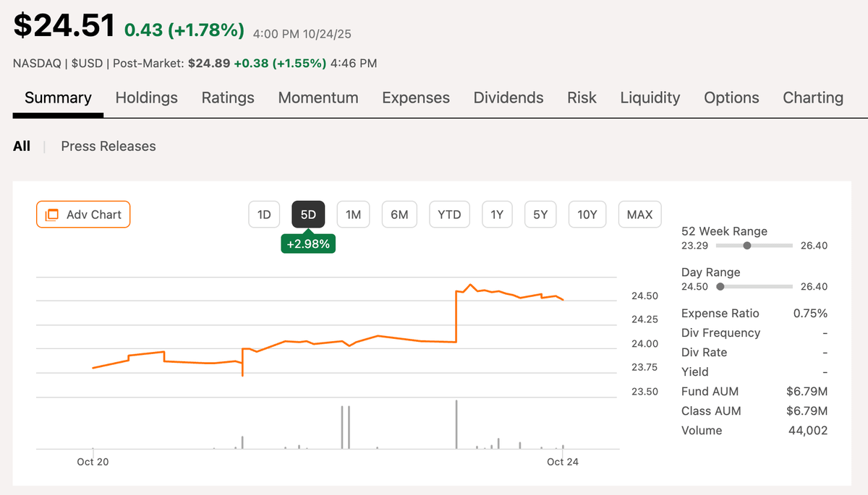The image size is (868, 495).
Task: Click the $24.51 price heading
Action: (x=64, y=26)
